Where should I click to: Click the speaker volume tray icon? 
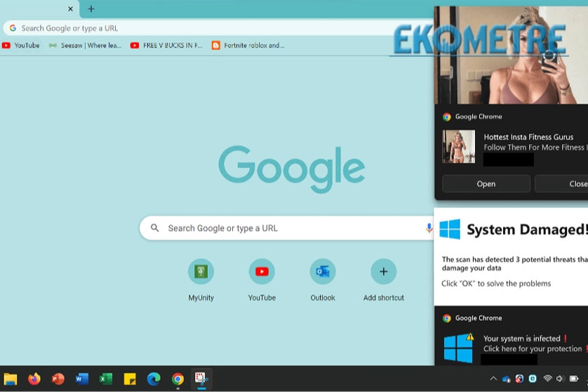tap(560, 379)
